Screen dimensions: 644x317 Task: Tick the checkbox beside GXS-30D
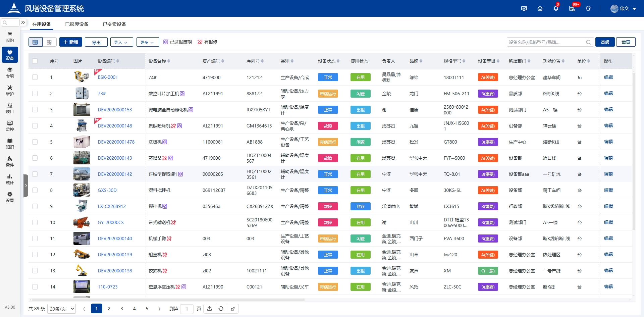35,190
